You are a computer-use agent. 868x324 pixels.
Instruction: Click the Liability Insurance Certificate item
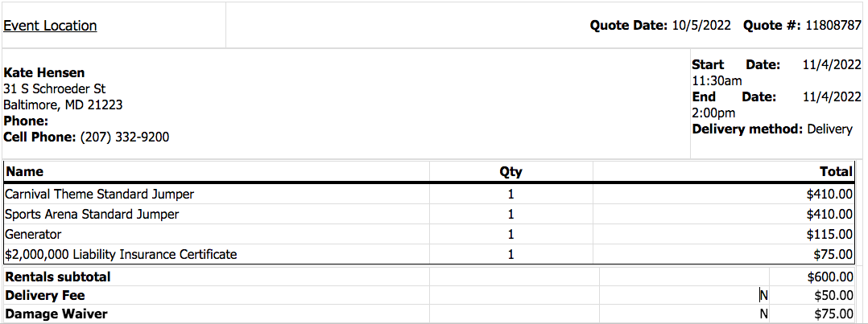121,255
